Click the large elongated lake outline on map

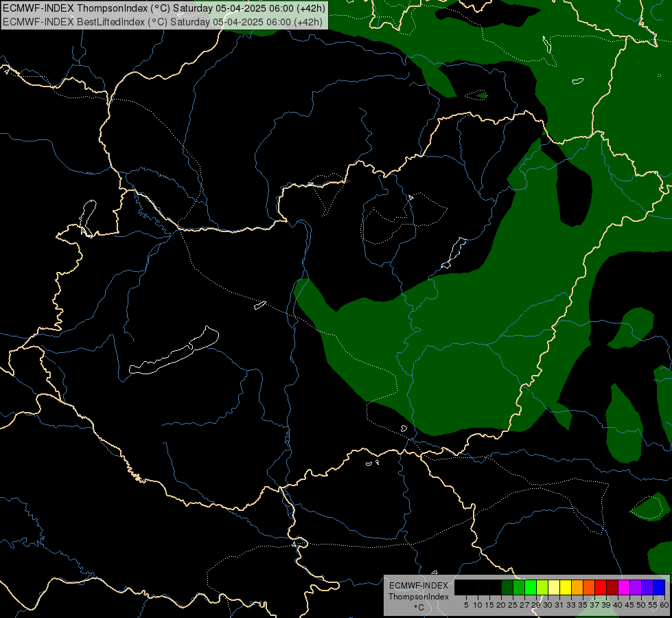point(174,350)
